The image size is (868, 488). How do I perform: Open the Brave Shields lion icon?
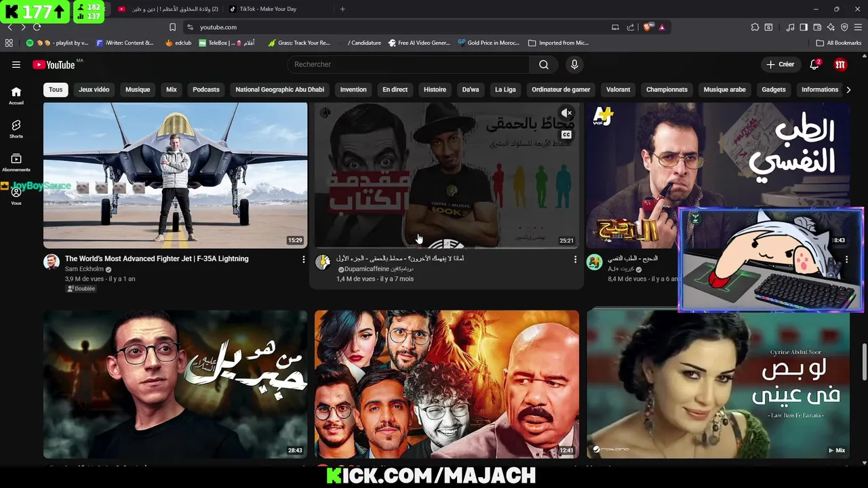648,27
